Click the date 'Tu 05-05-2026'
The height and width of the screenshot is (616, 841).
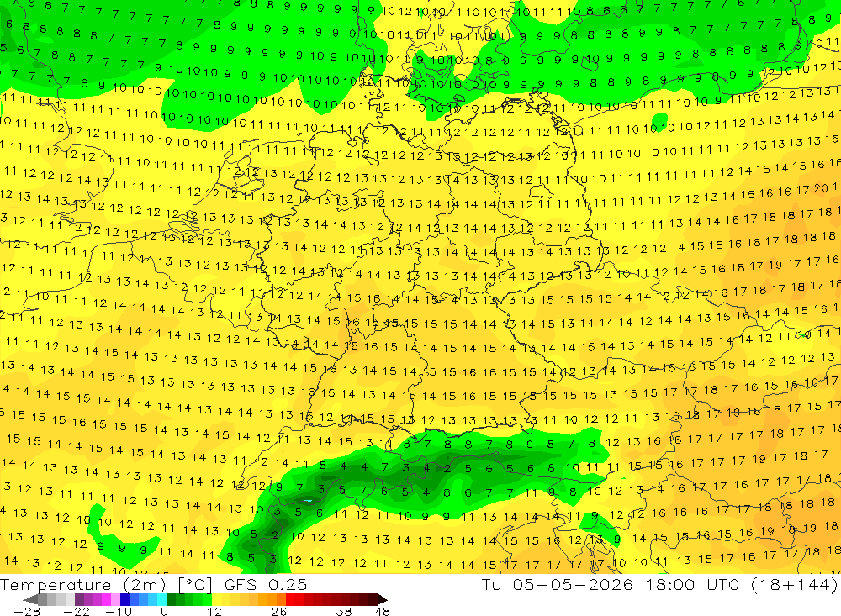point(558,584)
